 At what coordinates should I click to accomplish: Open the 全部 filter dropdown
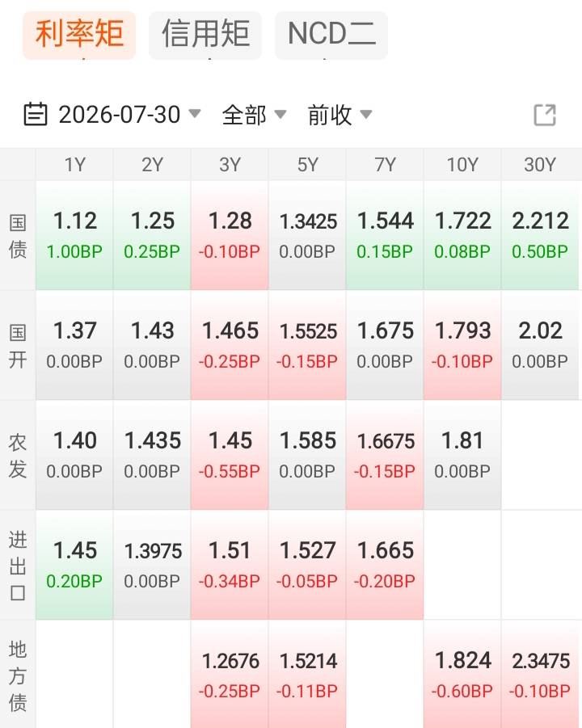(254, 115)
